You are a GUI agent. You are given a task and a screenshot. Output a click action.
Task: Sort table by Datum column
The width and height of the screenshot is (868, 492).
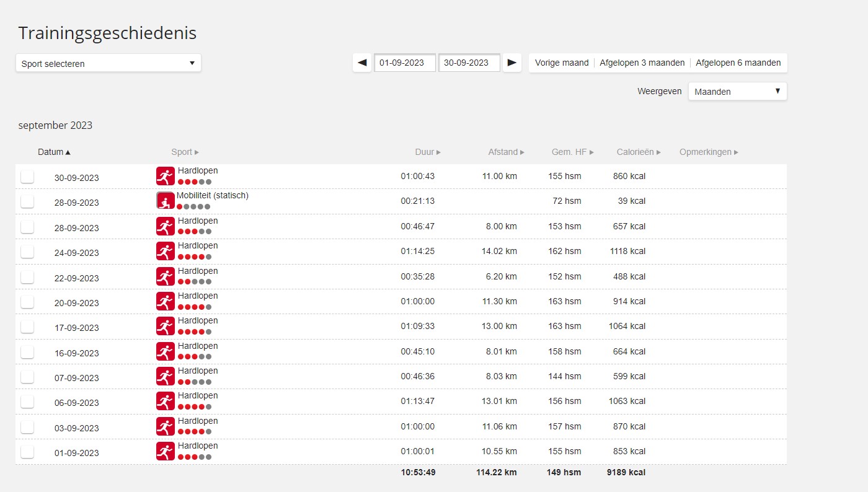pyautogui.click(x=54, y=152)
